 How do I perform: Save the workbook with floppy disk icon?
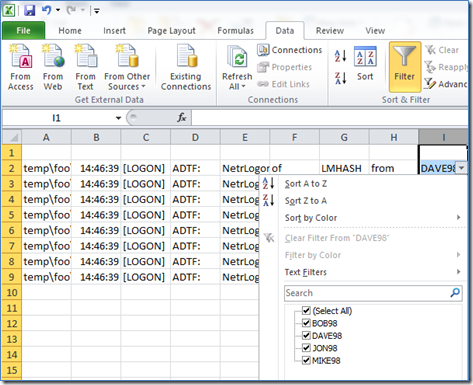pos(30,10)
